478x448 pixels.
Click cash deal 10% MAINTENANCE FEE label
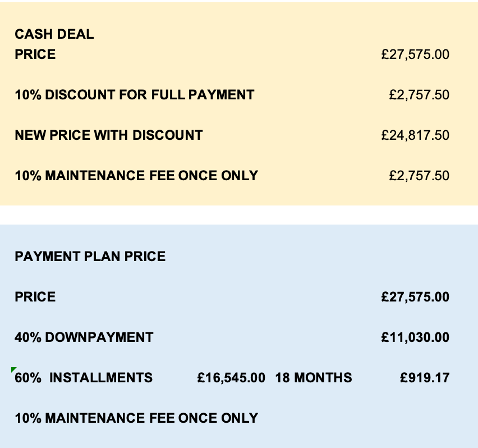pos(136,176)
